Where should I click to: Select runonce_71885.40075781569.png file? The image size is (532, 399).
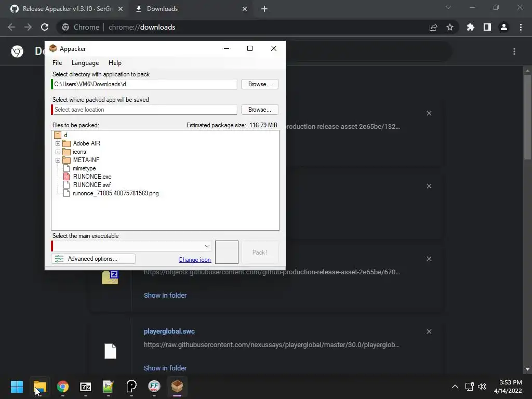coord(115,193)
